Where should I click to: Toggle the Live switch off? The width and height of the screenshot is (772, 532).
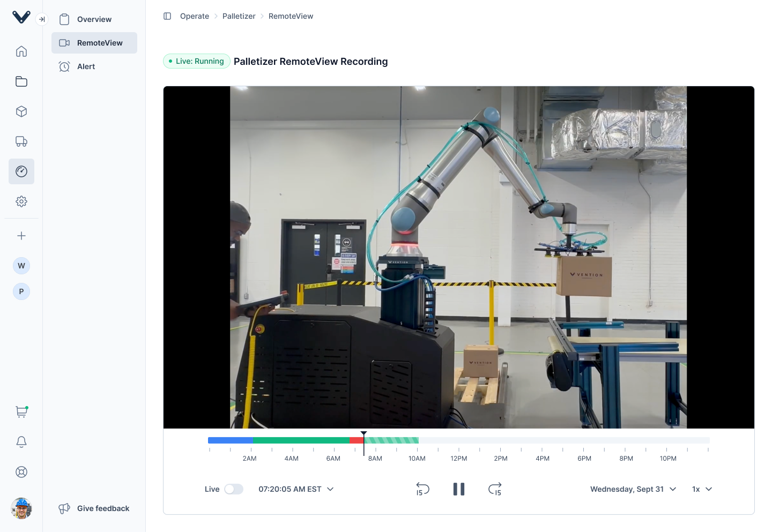click(234, 489)
